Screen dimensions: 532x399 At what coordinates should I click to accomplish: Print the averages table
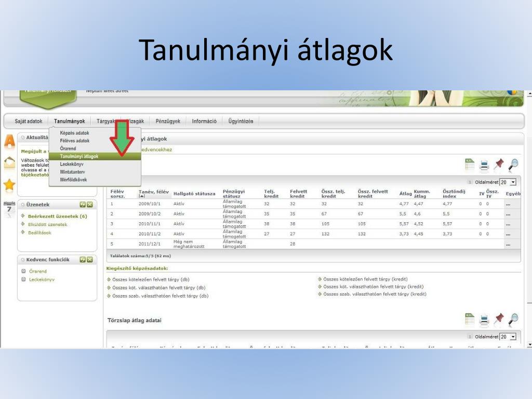point(484,165)
